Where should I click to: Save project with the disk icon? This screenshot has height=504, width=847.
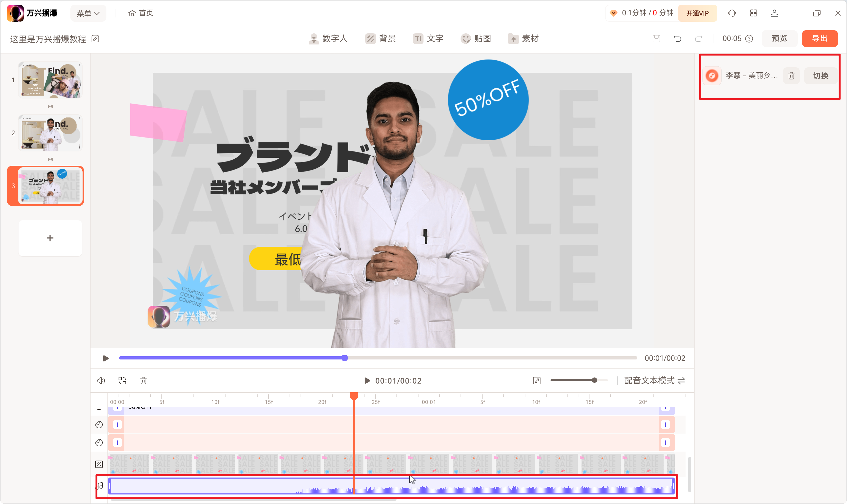click(x=656, y=39)
